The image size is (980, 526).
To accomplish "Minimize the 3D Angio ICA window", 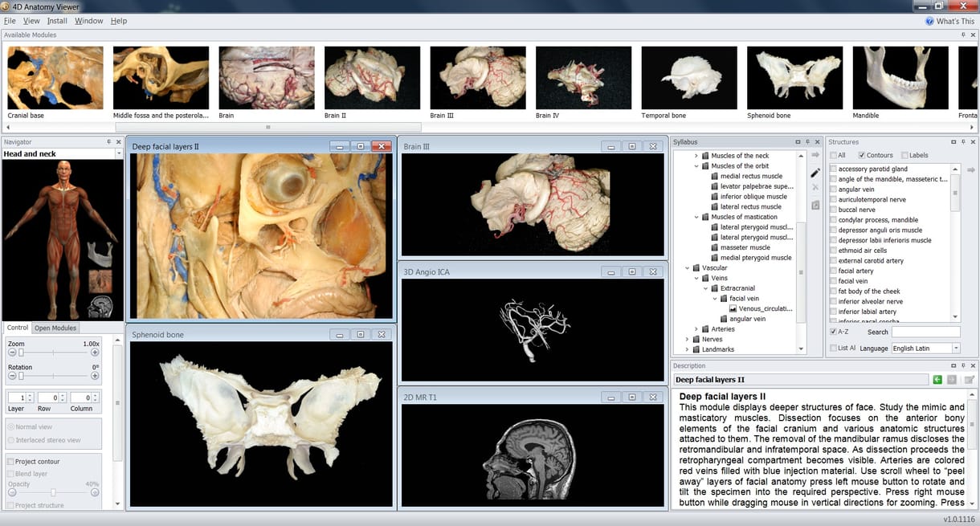I will [x=611, y=271].
